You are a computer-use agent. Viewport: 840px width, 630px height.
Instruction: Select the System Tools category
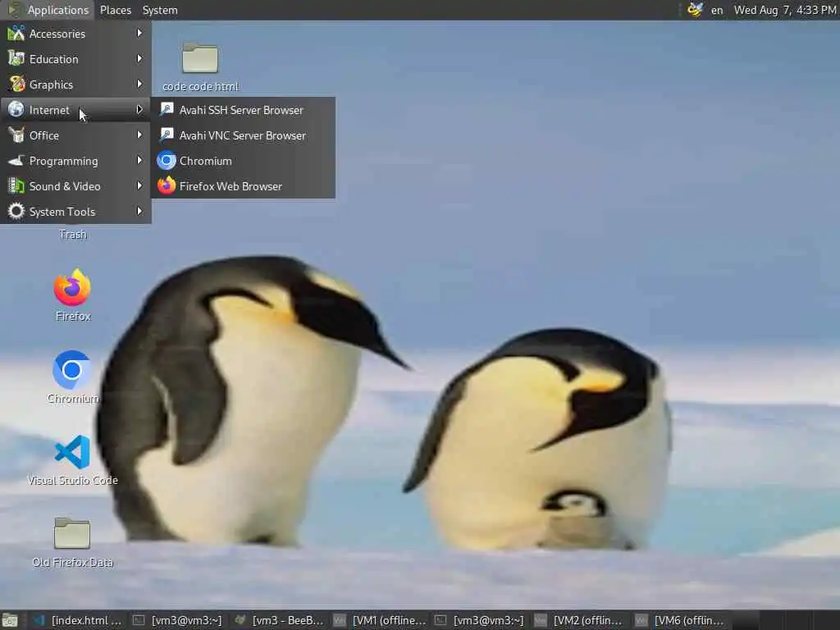[75, 212]
